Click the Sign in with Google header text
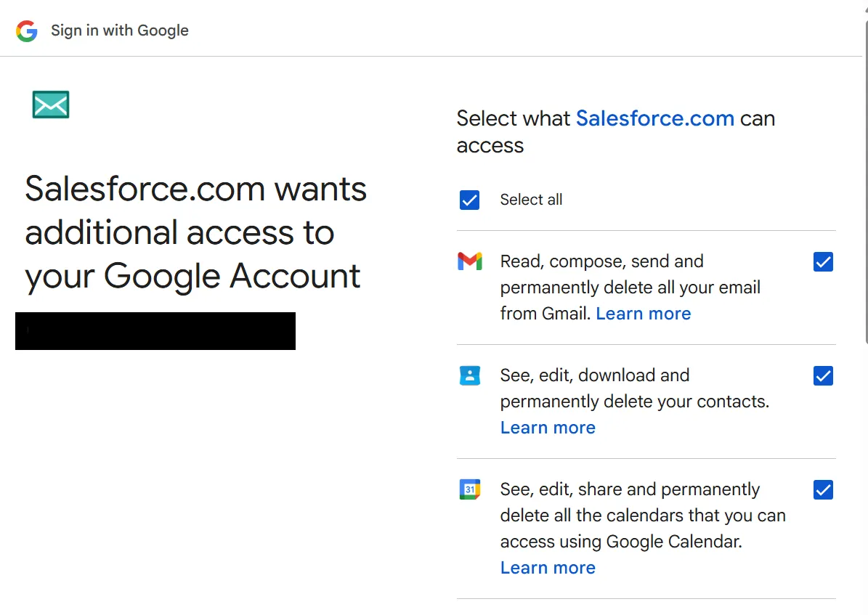 click(x=120, y=30)
